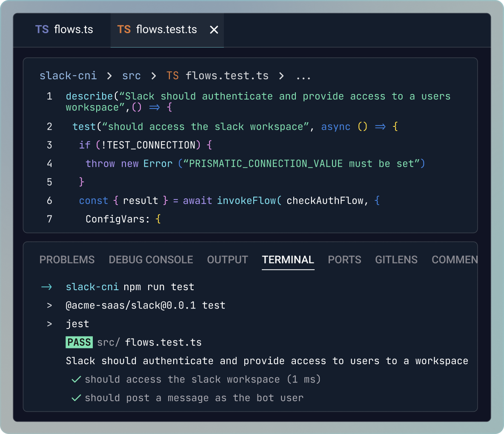This screenshot has height=434, width=504.
Task: Open the breadcrumb overflow ellipsis menu
Action: [303, 75]
